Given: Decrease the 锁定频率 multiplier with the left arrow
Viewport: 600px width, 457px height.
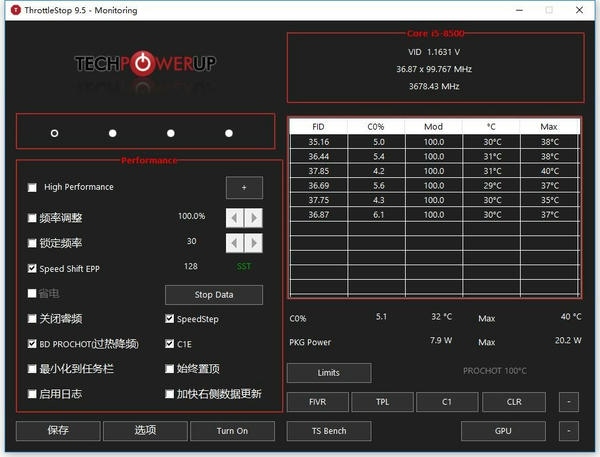Looking at the screenshot, I should (x=235, y=243).
